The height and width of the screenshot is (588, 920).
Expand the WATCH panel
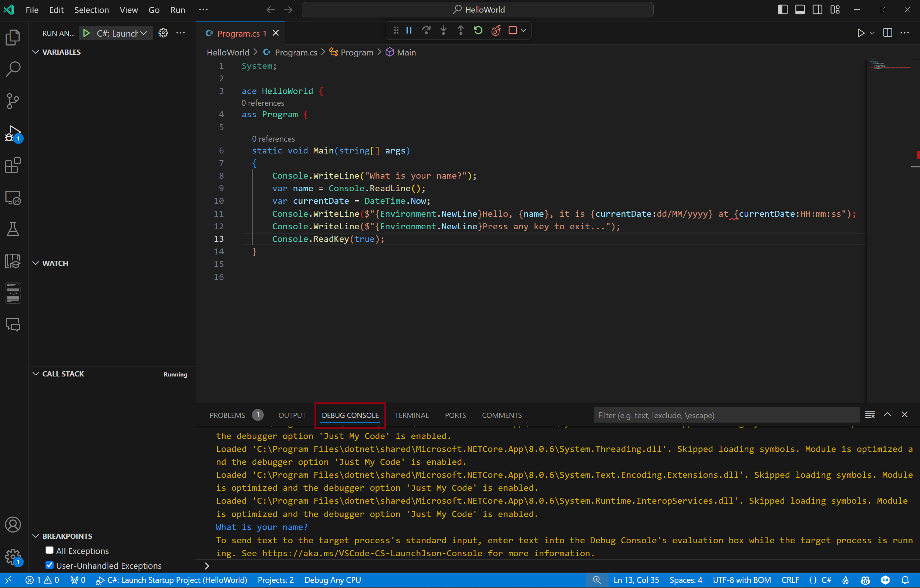[55, 263]
